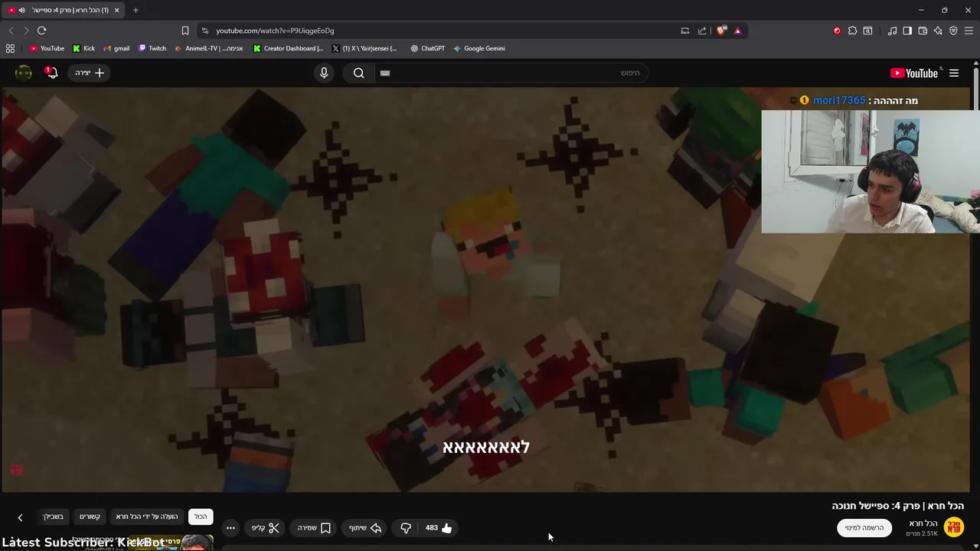Share the video with שיתוף button
This screenshot has height=551, width=980.
(x=365, y=527)
